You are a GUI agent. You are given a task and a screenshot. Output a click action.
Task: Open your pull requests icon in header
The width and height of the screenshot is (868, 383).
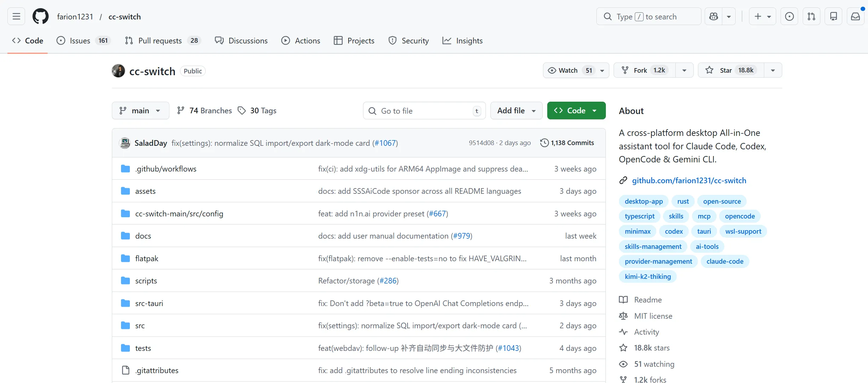point(811,16)
